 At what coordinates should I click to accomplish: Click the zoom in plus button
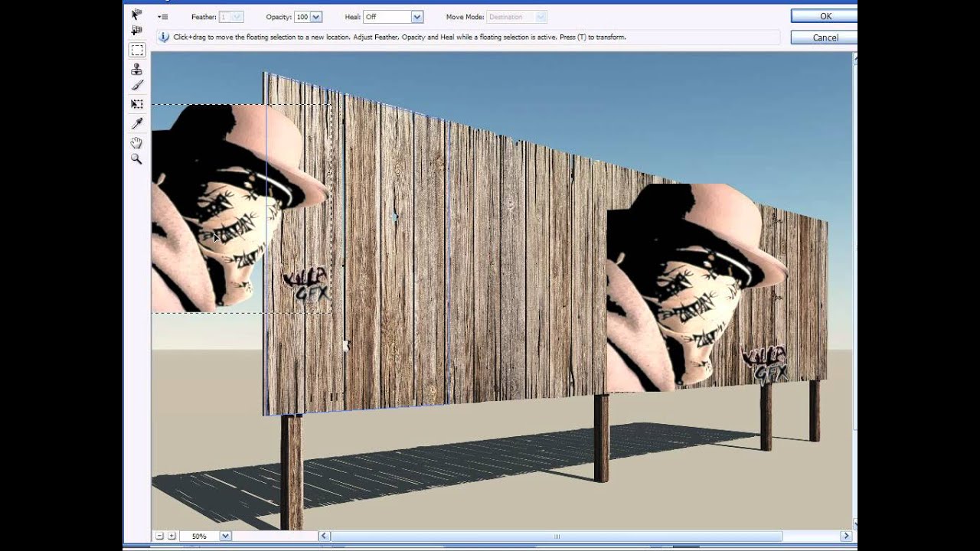[171, 536]
